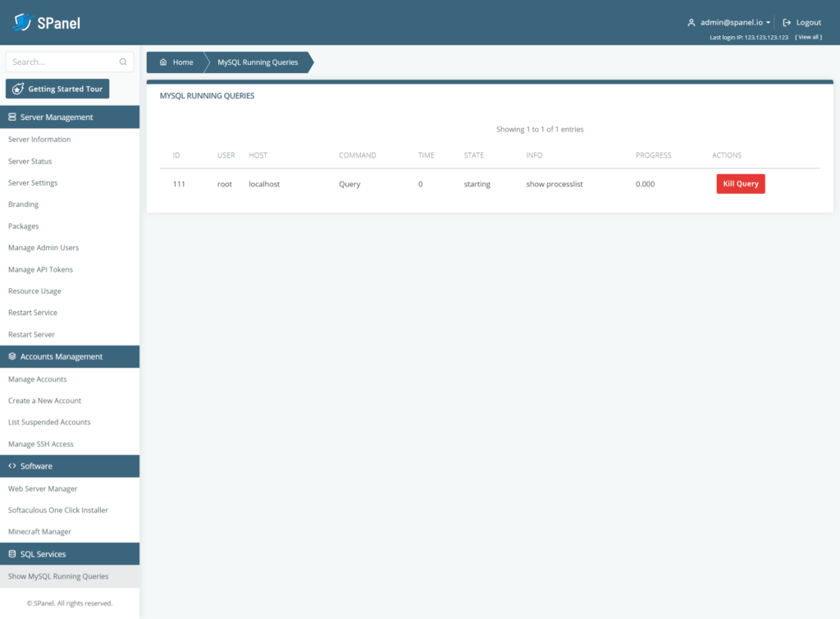This screenshot has width=840, height=619.
Task: Click the MYSQL RUNNING QUERIES panel title
Action: tap(207, 96)
